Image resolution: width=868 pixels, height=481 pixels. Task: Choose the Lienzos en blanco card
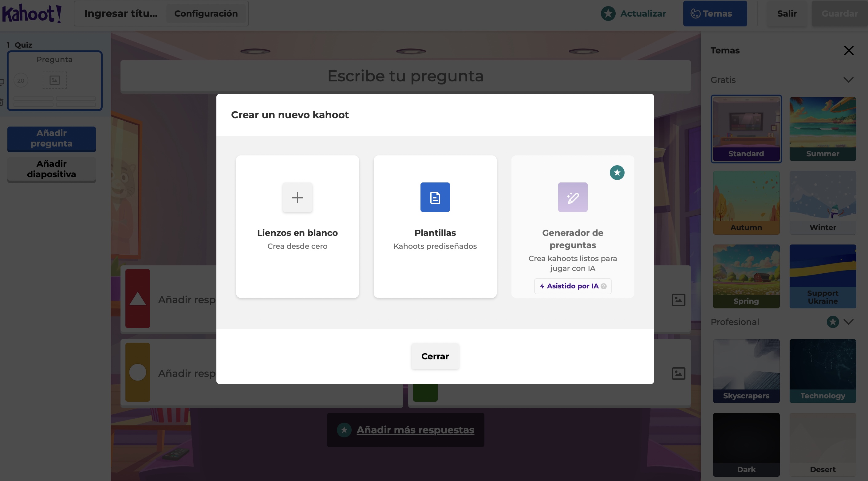pos(297,227)
